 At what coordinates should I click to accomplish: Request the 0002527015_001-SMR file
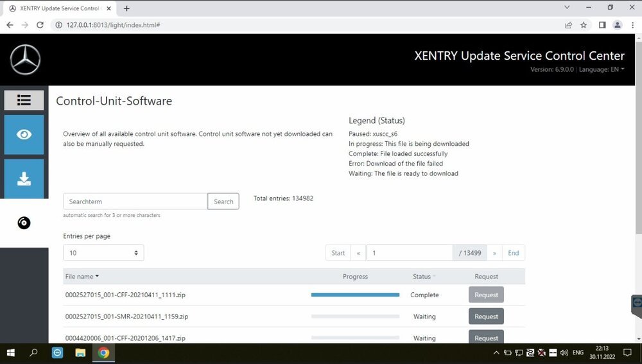(486, 316)
